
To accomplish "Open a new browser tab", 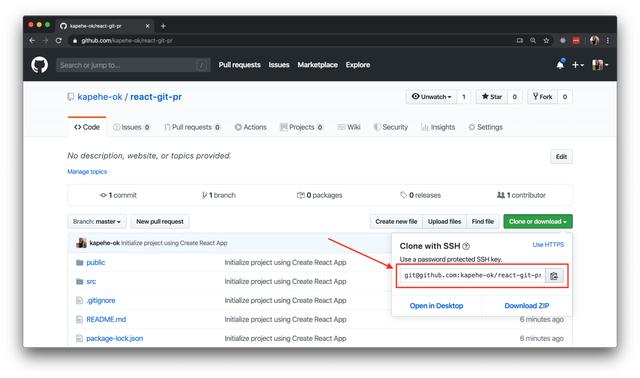I will [163, 26].
